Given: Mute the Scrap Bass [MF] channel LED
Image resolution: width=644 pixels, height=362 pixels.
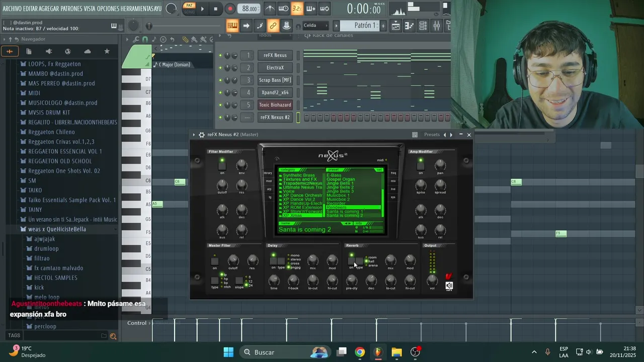Looking at the screenshot, I should [x=220, y=80].
